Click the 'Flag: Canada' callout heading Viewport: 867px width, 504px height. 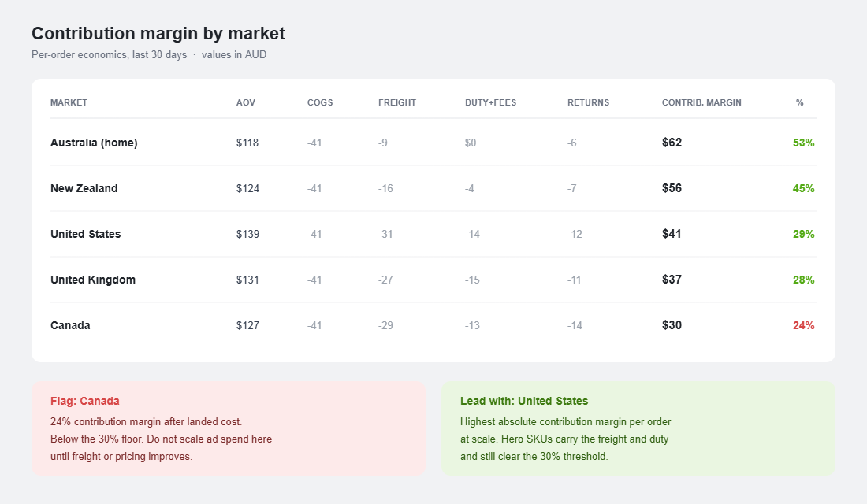pyautogui.click(x=85, y=401)
